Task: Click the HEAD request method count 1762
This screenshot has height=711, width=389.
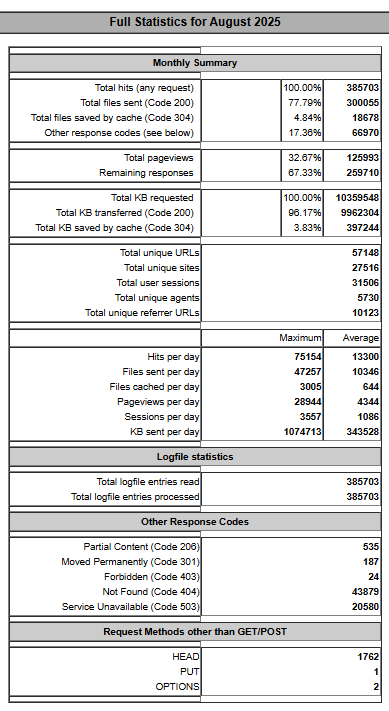Action: tap(368, 657)
